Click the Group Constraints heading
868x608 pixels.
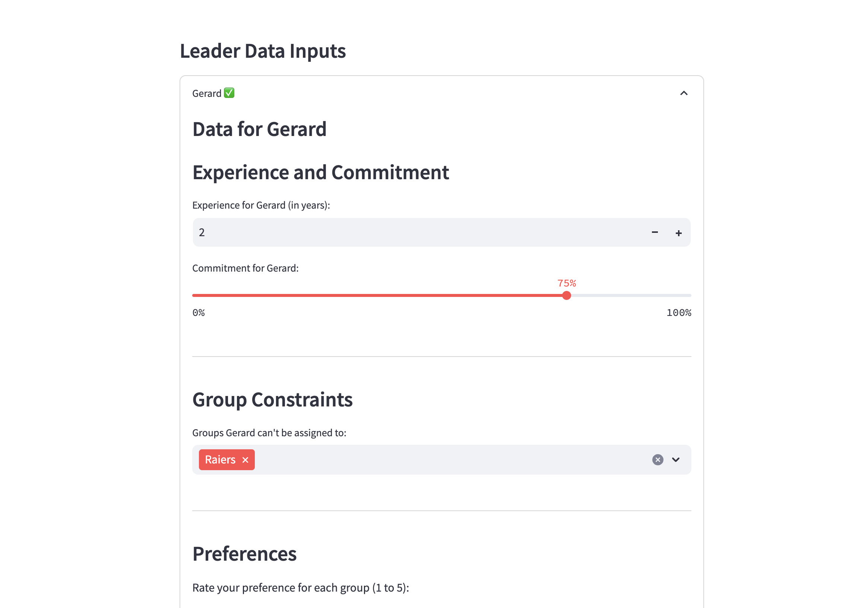(272, 400)
